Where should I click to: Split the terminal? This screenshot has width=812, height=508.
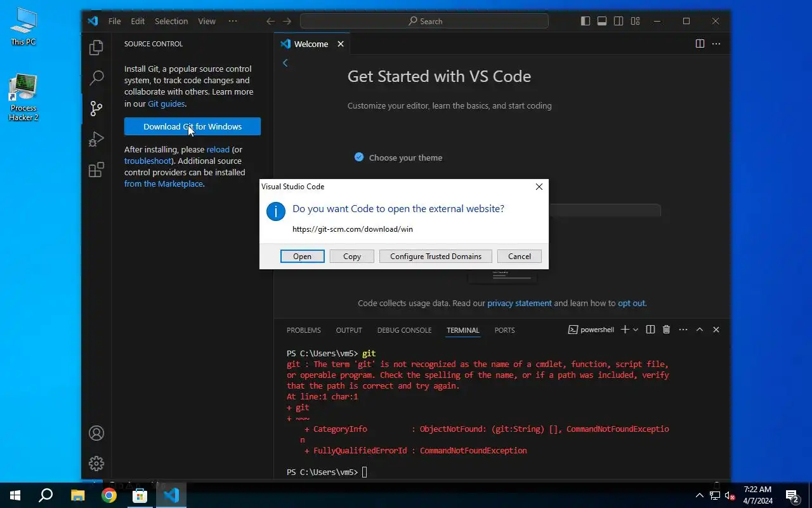[x=650, y=330]
